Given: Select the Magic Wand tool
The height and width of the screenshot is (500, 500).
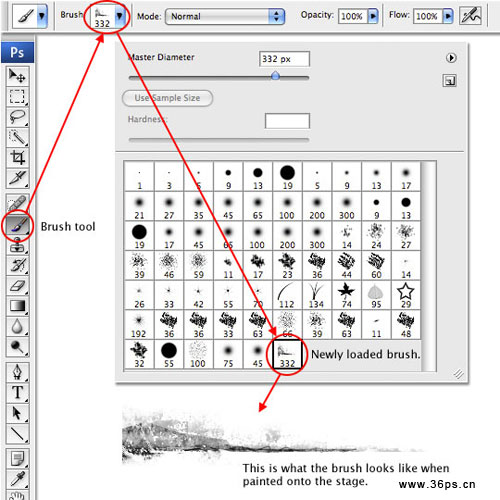Looking at the screenshot, I should click(17, 137).
